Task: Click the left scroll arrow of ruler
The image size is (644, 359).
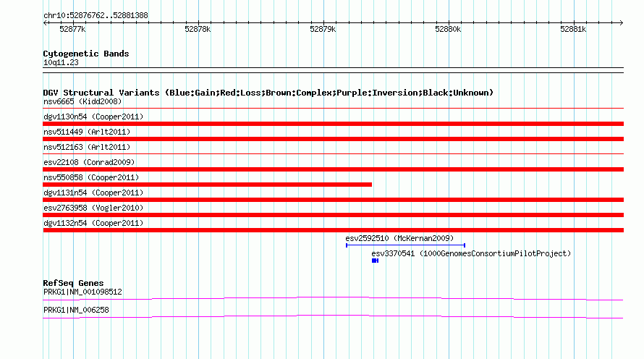Action: [45, 23]
